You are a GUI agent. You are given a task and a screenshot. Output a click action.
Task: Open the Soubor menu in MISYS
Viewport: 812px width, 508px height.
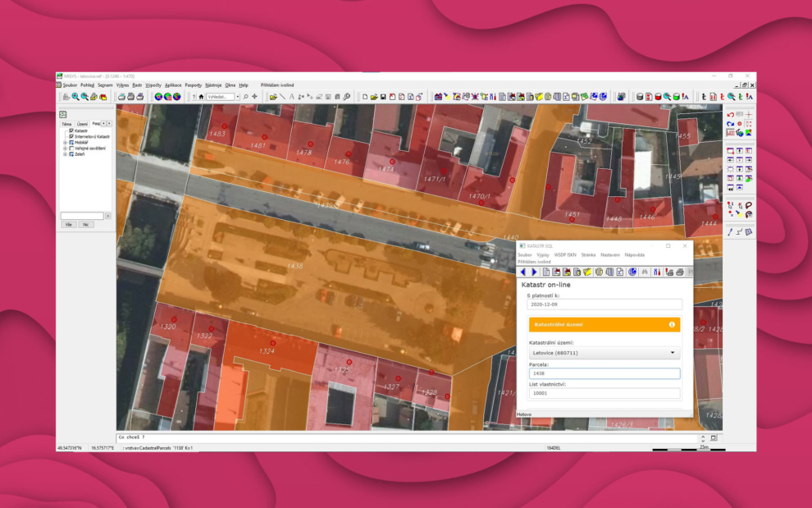pos(70,85)
